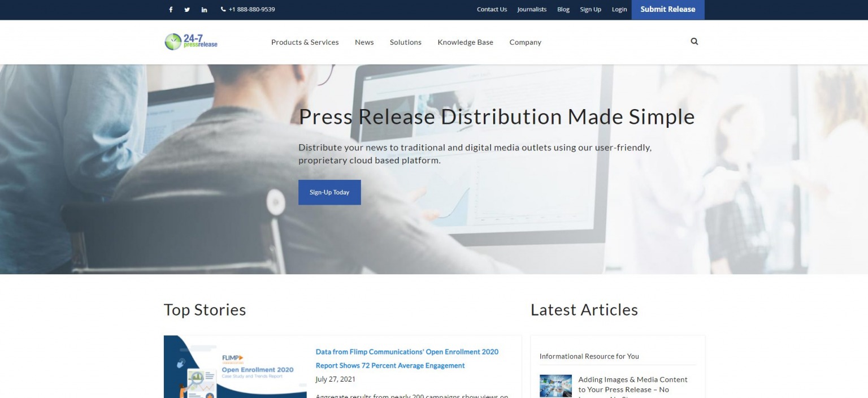Viewport: 868px width, 398px height.
Task: Open the search magnifier icon
Action: pos(694,41)
